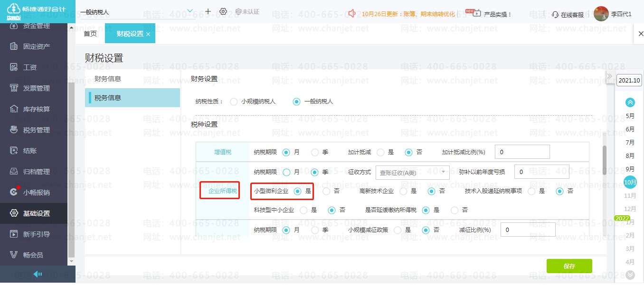Click the inventory accounting (库存核算) icon
This screenshot has height=285, width=644.
(14, 109)
